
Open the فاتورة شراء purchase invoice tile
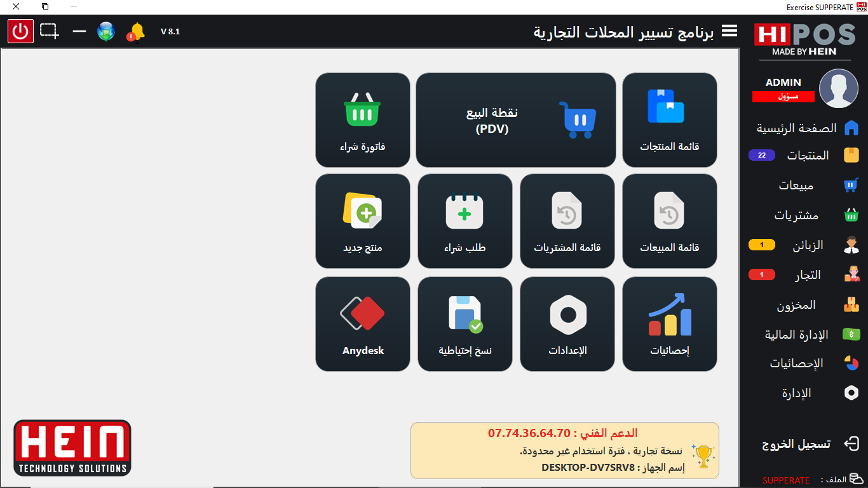pyautogui.click(x=362, y=120)
